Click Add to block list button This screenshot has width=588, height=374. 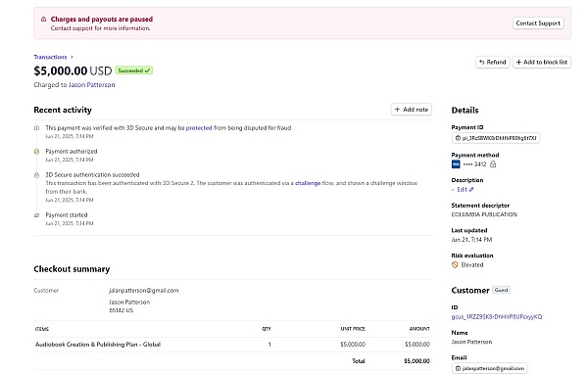(542, 63)
